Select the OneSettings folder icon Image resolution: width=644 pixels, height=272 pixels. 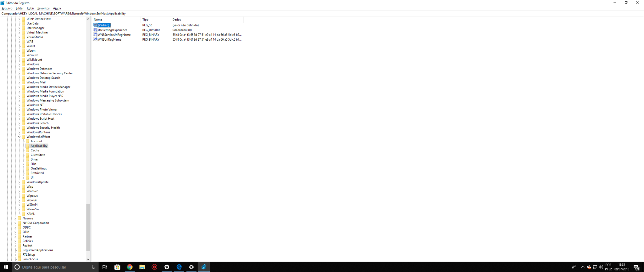point(27,168)
